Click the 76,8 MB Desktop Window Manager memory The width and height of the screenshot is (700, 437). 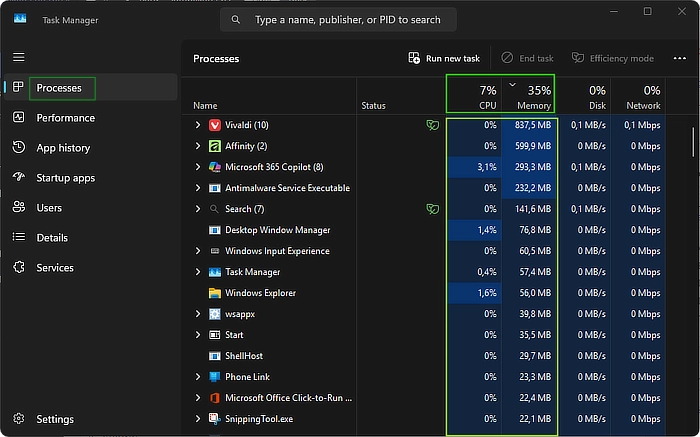pyautogui.click(x=535, y=230)
